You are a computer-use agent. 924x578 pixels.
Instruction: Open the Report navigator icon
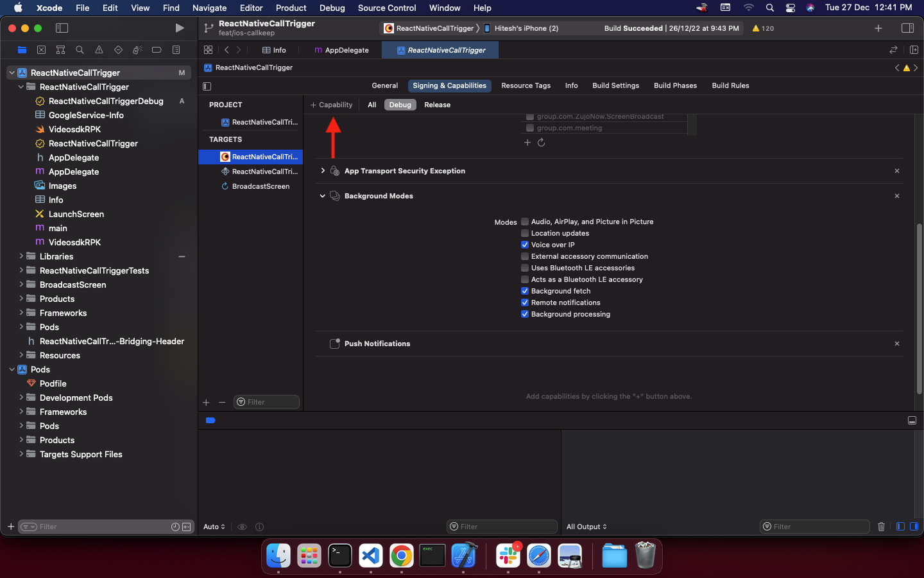tap(176, 49)
